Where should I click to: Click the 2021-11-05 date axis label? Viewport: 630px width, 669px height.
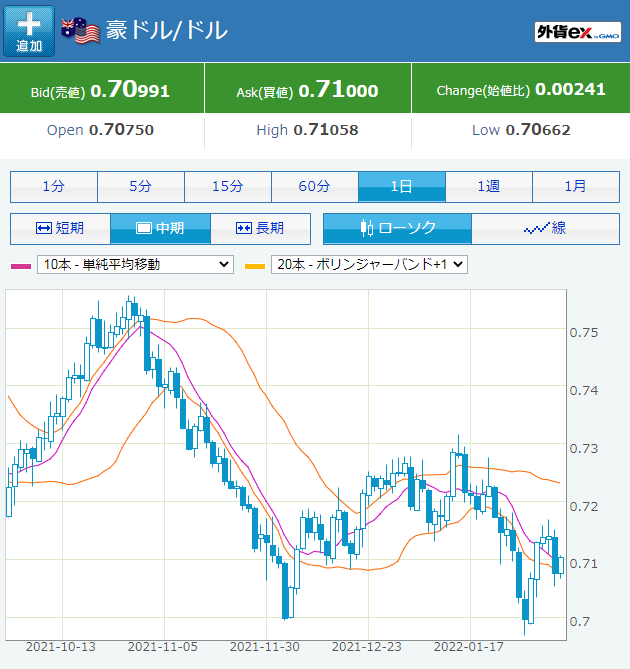[163, 647]
